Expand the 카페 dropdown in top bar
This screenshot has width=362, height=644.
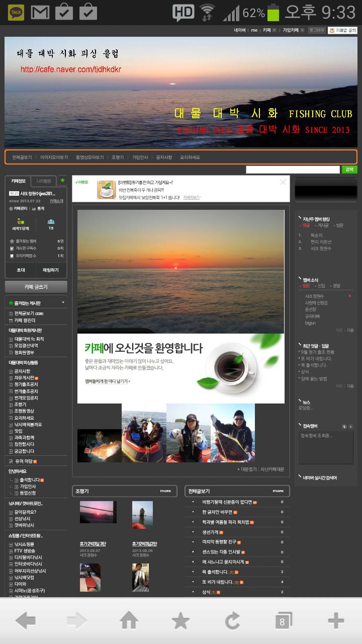click(273, 30)
